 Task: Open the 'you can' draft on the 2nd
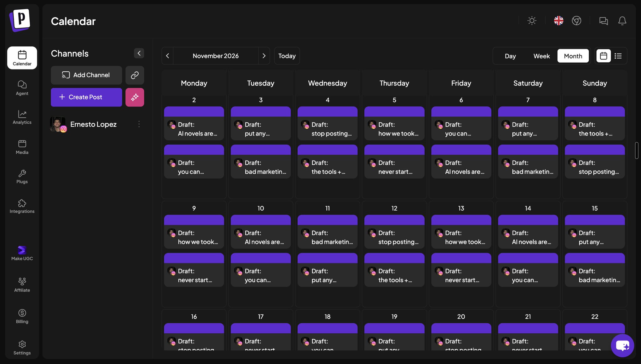point(194,161)
